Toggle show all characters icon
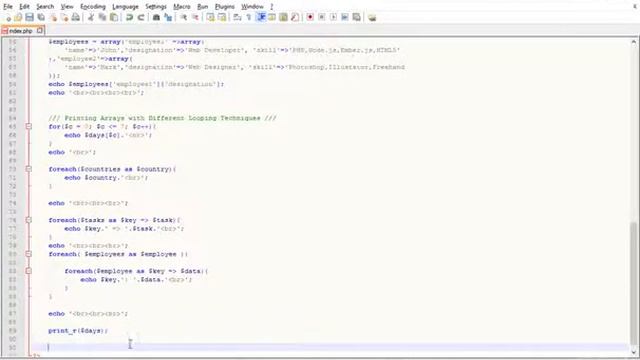The width and height of the screenshot is (640, 360). (249, 17)
